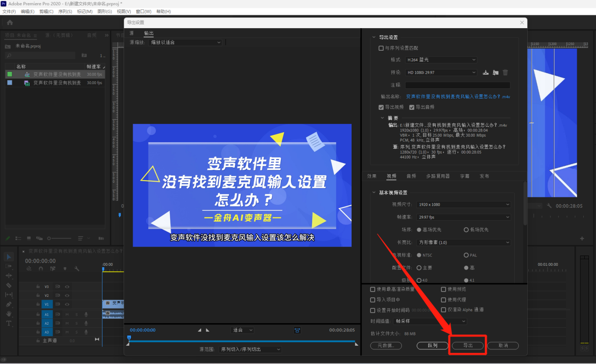Click the Home icon at top left
This screenshot has width=596, height=364.
[x=9, y=22]
